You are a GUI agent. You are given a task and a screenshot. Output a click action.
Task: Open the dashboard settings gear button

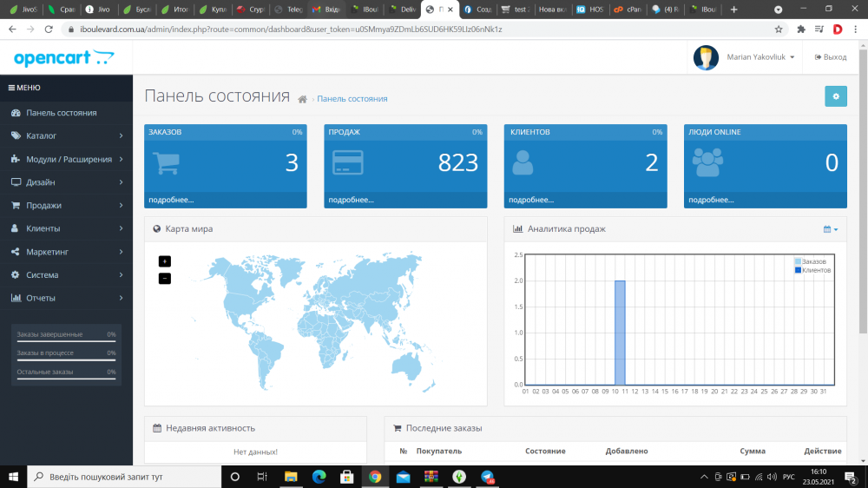click(x=835, y=96)
